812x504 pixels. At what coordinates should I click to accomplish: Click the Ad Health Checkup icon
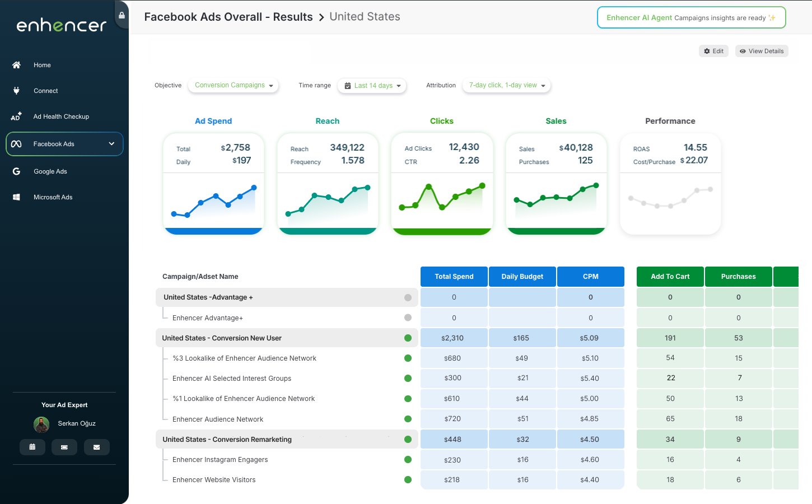(x=16, y=116)
